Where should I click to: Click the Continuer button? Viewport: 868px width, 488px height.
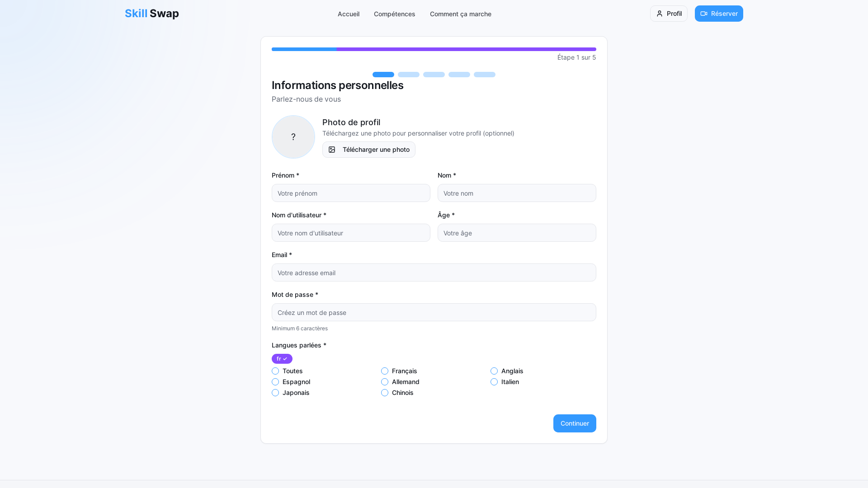click(x=575, y=423)
